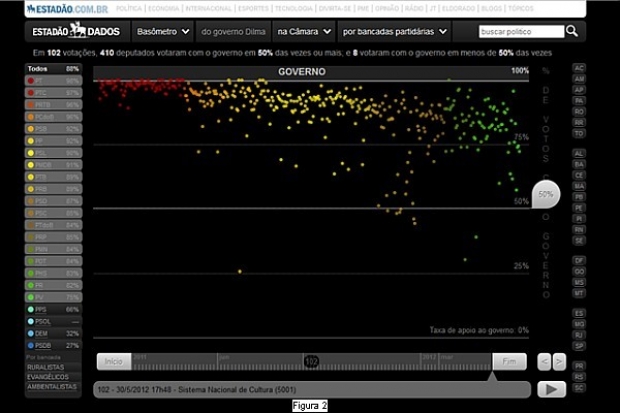
Task: Select the AC state badge
Action: [580, 68]
